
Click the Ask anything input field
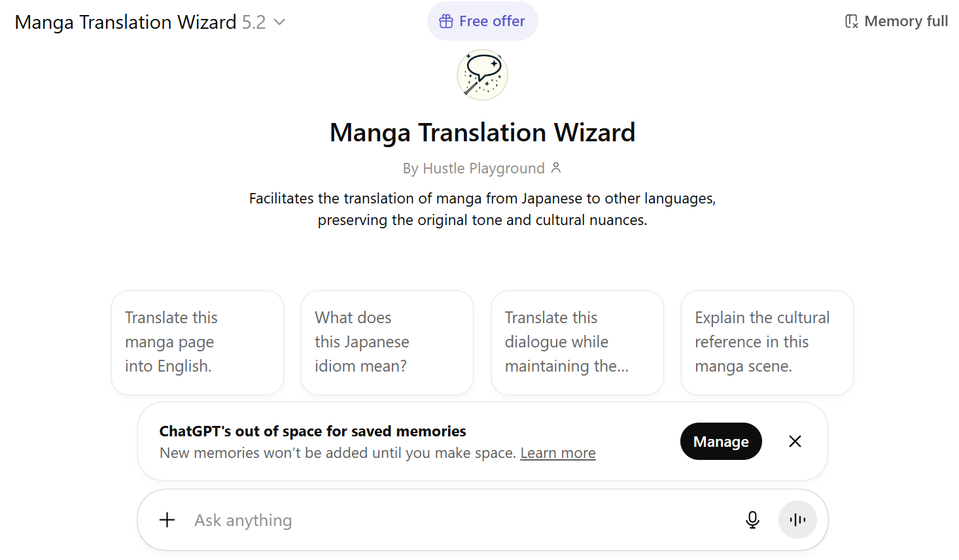392,519
